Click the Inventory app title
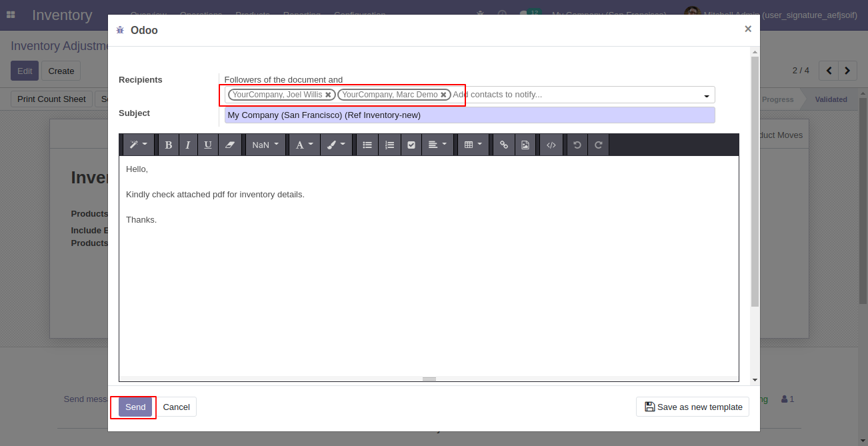Screen dimensions: 868x446 coord(62,15)
